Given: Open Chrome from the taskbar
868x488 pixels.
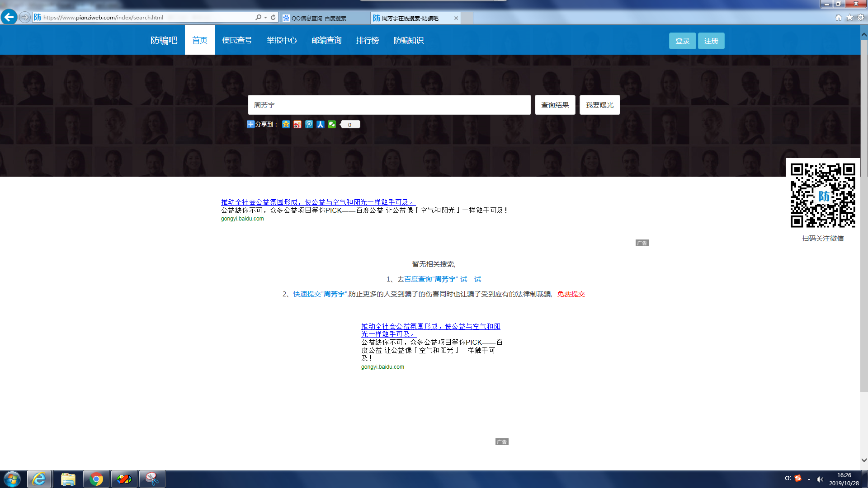Looking at the screenshot, I should pos(96,479).
